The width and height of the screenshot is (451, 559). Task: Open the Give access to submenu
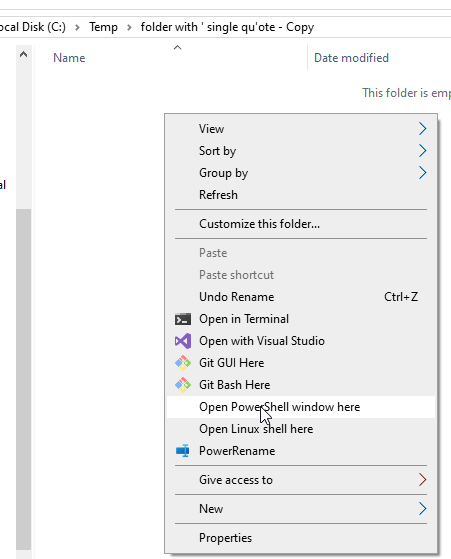(301, 480)
